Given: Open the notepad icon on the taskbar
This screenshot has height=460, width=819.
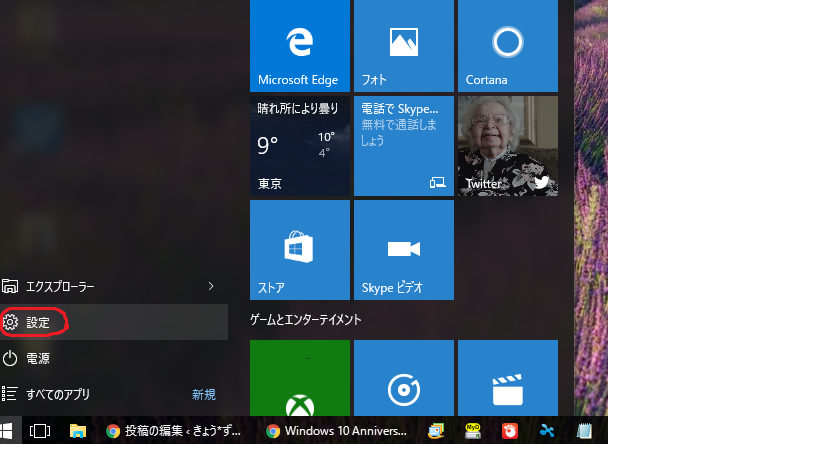Looking at the screenshot, I should pos(584,431).
